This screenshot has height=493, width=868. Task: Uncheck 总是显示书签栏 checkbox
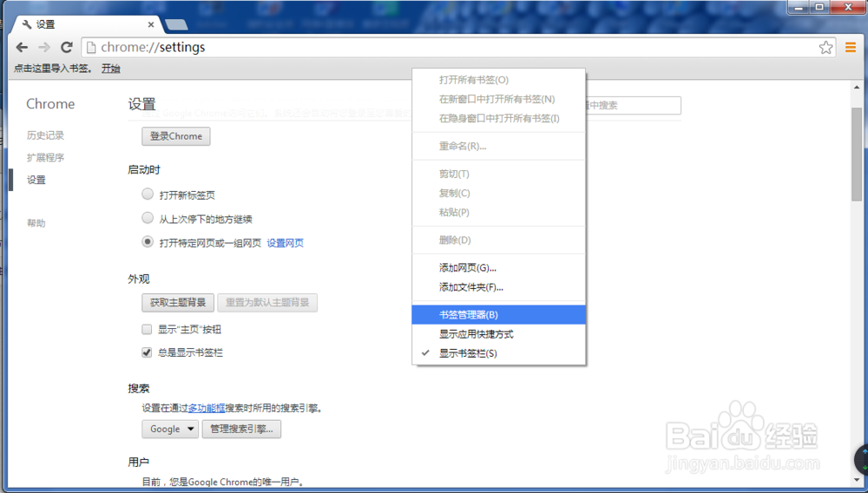pyautogui.click(x=147, y=352)
